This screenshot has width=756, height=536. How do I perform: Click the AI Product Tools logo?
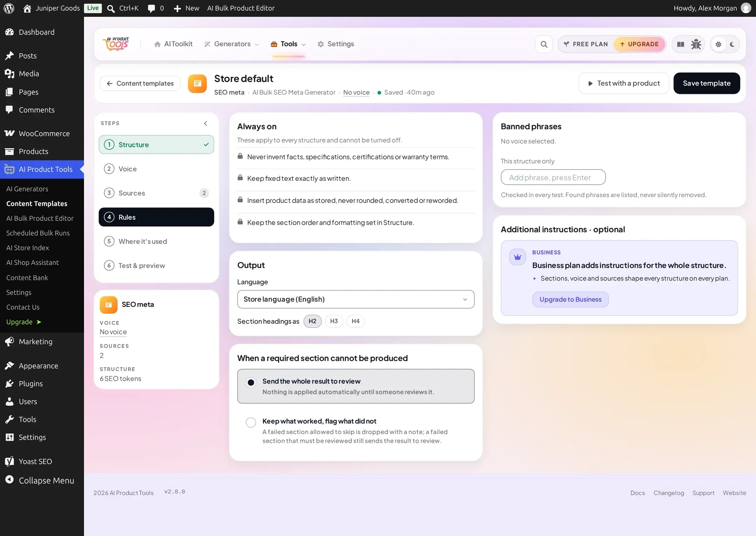pyautogui.click(x=116, y=44)
